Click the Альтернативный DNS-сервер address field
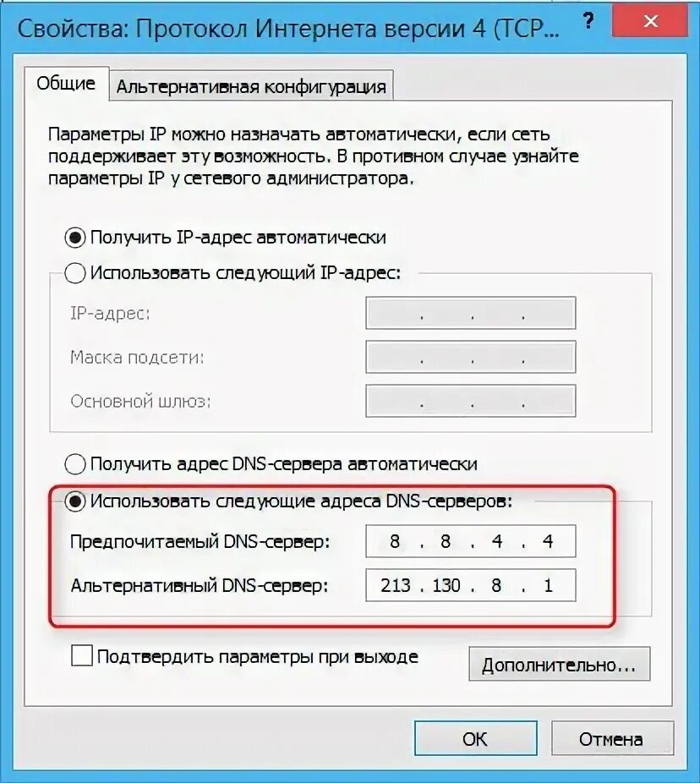Screen dimensions: 700x783 471,585
